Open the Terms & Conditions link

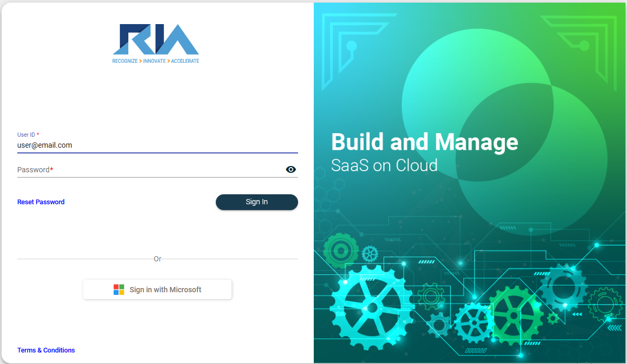46,350
